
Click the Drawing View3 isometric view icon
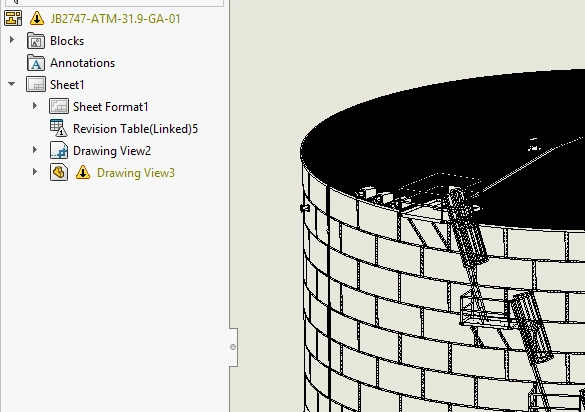pos(59,172)
